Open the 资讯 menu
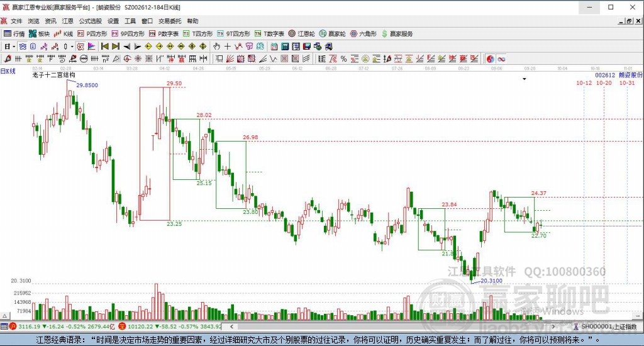644x346 pixels. click(50, 21)
